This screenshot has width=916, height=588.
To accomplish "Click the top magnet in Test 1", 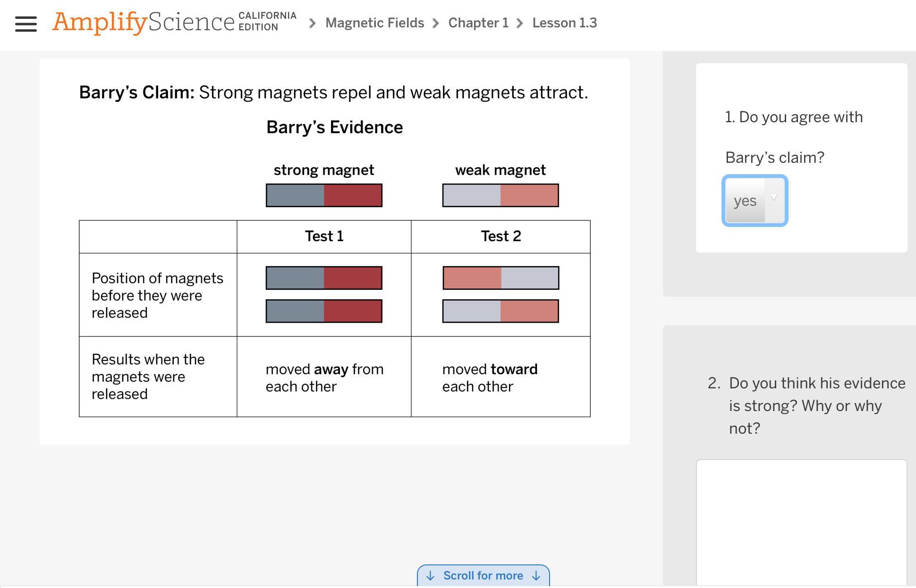I will [324, 278].
